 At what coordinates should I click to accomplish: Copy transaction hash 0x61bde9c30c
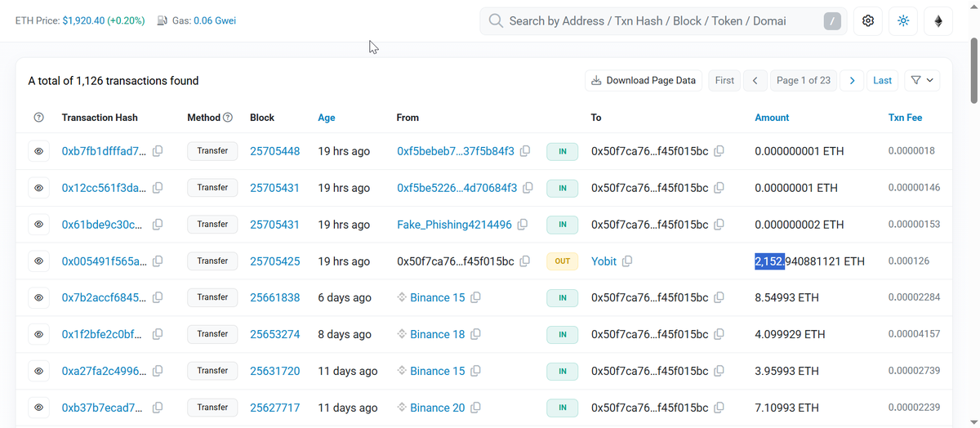pyautogui.click(x=158, y=225)
